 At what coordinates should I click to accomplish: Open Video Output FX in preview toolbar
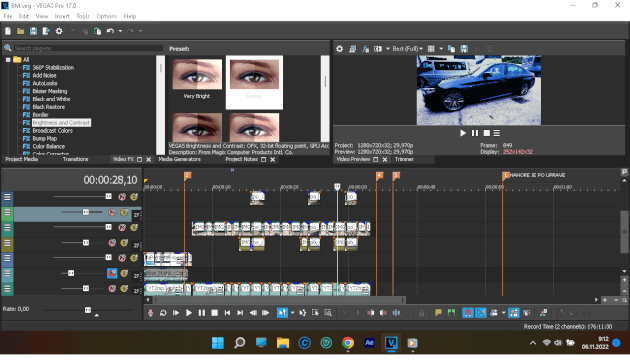click(x=365, y=49)
